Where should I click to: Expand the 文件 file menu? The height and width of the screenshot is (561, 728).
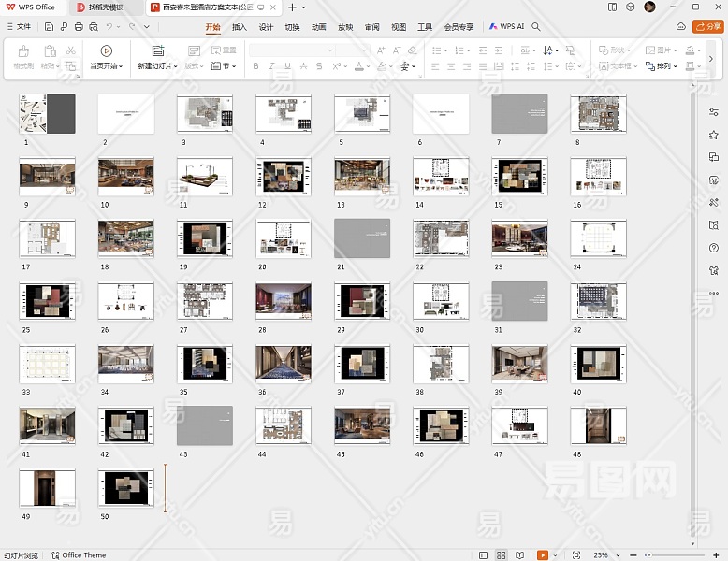(x=19, y=27)
